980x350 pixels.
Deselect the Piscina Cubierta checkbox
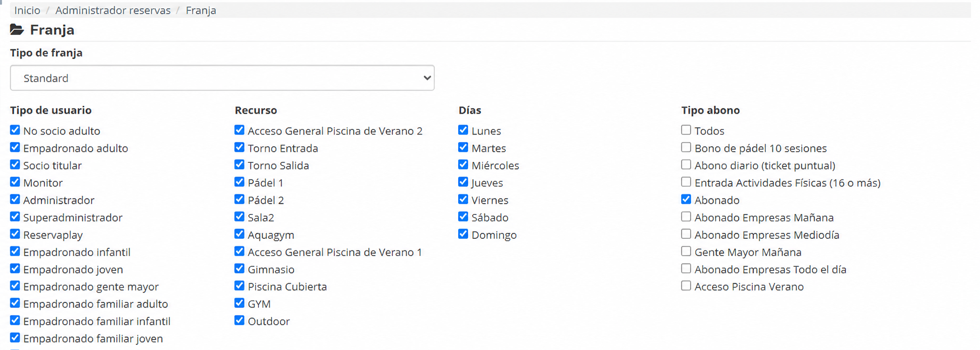tap(239, 286)
